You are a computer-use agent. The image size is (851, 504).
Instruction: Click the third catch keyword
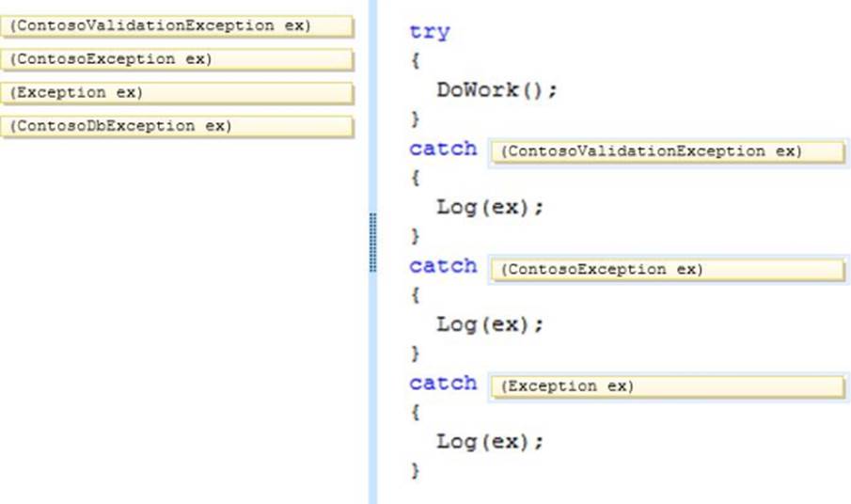(x=443, y=384)
